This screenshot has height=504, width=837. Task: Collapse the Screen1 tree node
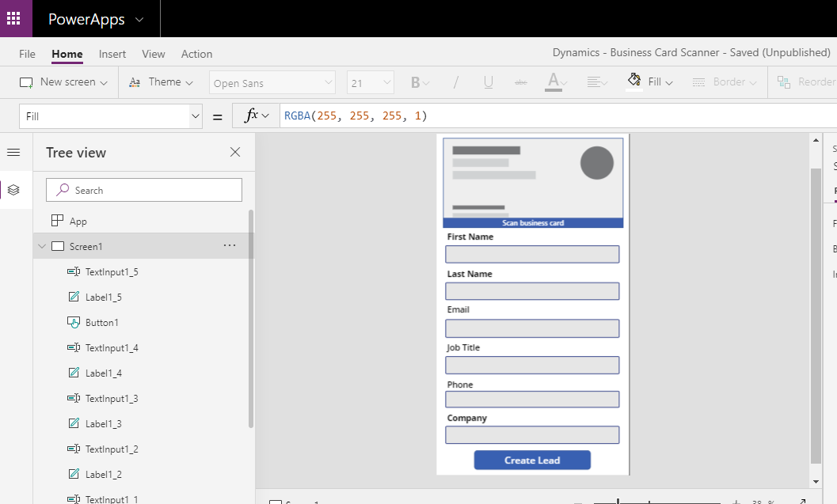41,245
